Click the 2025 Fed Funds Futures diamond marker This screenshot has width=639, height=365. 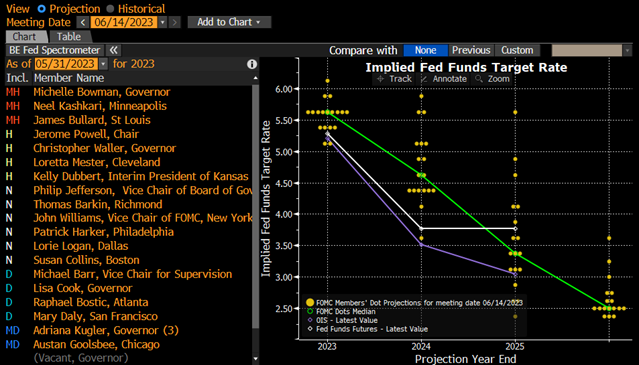[515, 229]
